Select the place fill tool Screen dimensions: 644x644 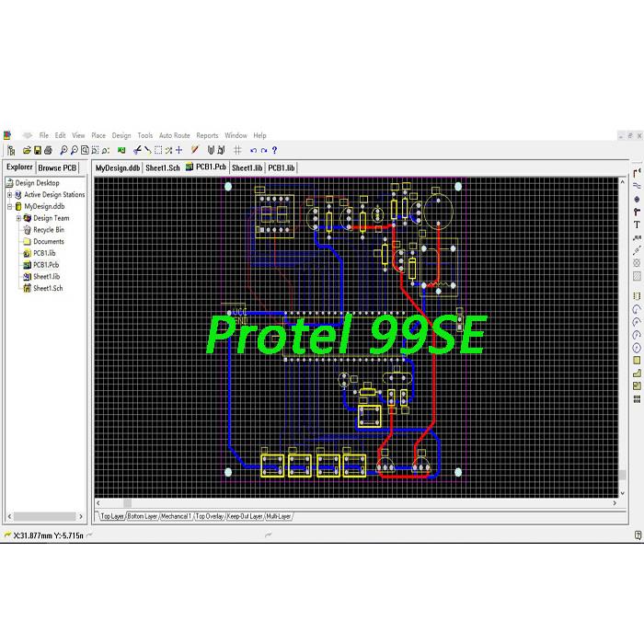[x=637, y=361]
